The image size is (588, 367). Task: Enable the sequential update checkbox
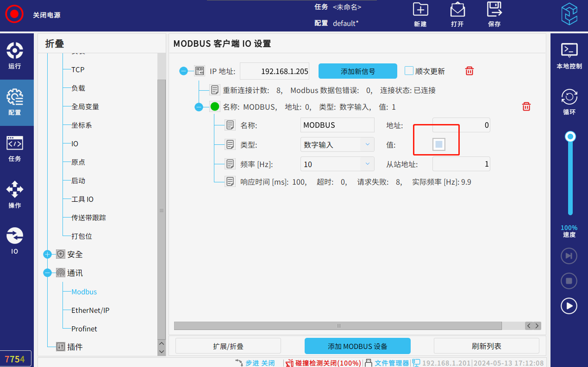coord(409,71)
